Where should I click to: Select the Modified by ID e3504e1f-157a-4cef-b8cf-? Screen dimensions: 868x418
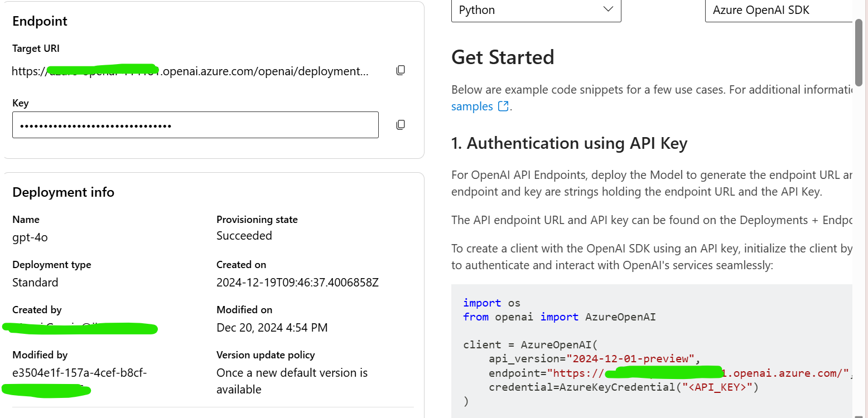click(80, 373)
